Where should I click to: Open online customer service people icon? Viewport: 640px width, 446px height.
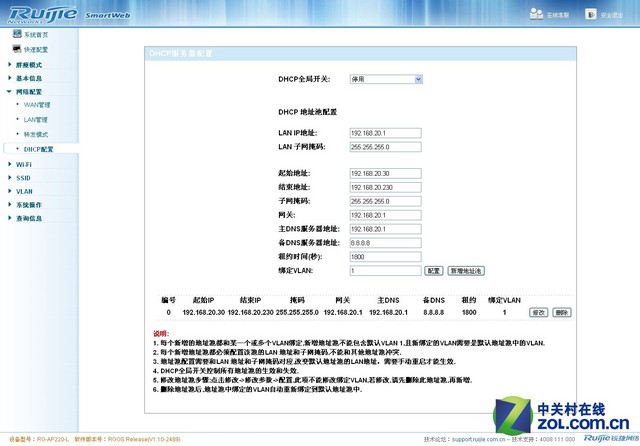tap(536, 14)
